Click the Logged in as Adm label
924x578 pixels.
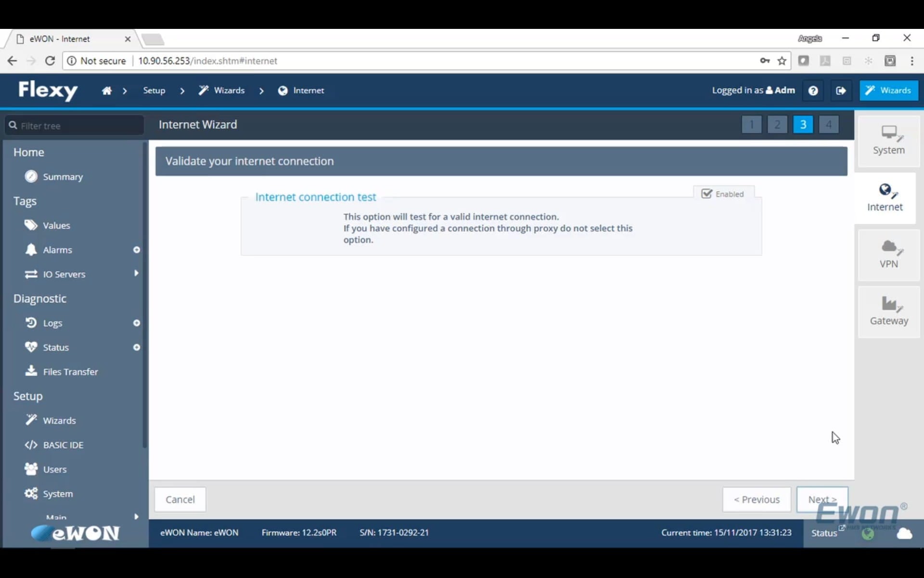tap(753, 90)
